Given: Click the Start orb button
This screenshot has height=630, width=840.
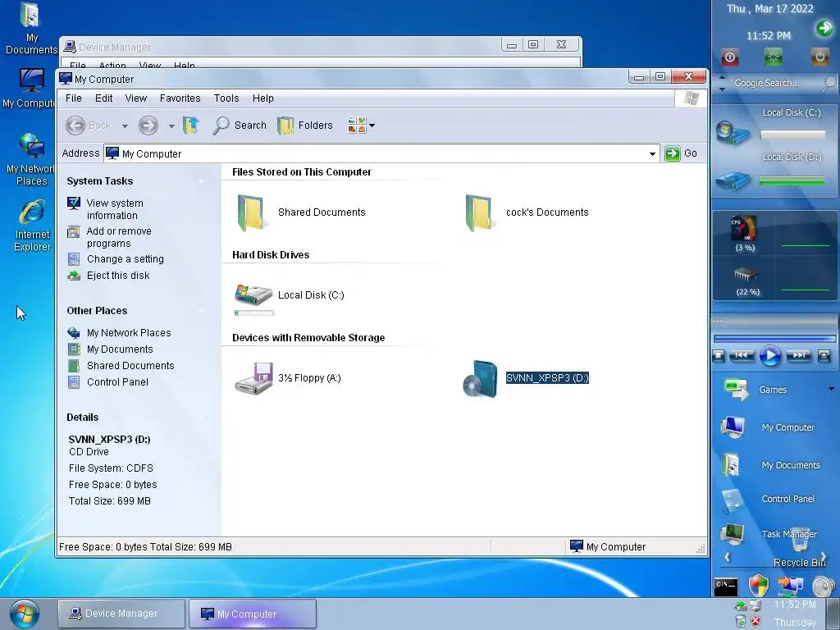Looking at the screenshot, I should point(25,614).
